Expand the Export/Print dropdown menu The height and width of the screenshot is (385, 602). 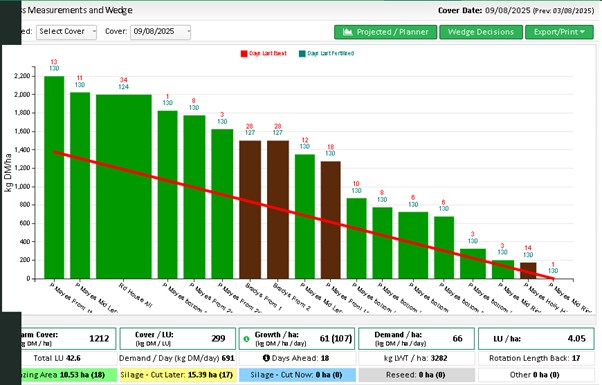click(559, 32)
